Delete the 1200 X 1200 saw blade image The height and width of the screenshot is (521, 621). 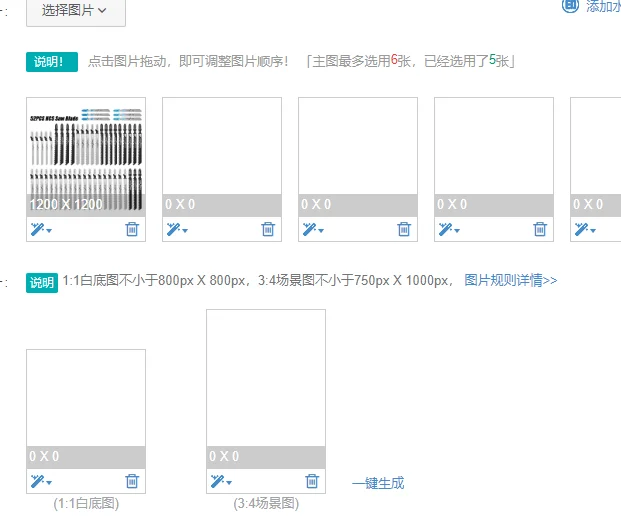click(132, 229)
